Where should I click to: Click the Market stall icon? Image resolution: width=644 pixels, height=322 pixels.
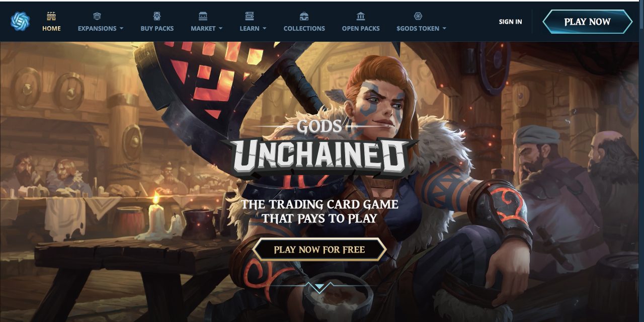203,16
